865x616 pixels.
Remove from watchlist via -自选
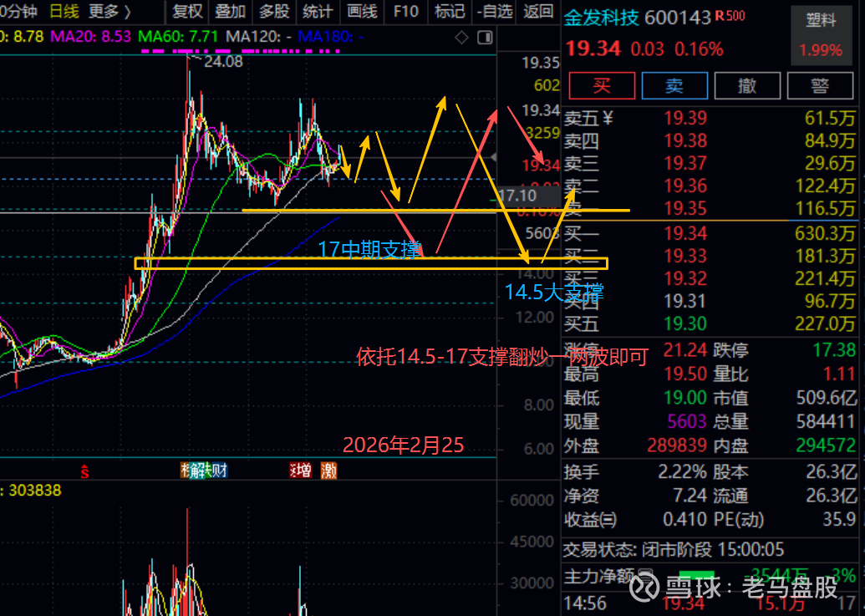pyautogui.click(x=495, y=11)
